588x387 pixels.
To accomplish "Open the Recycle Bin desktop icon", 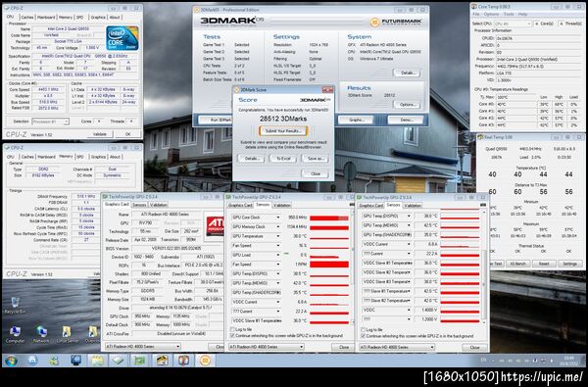I will [x=15, y=305].
